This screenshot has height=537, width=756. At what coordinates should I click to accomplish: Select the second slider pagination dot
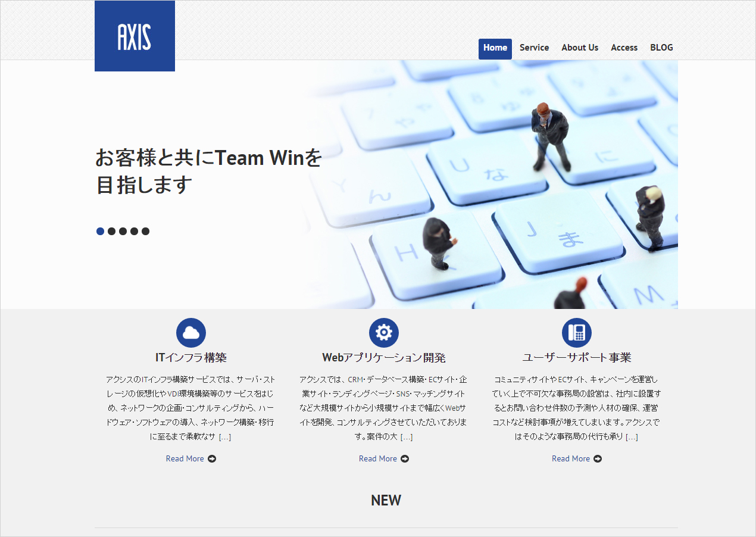coord(111,232)
